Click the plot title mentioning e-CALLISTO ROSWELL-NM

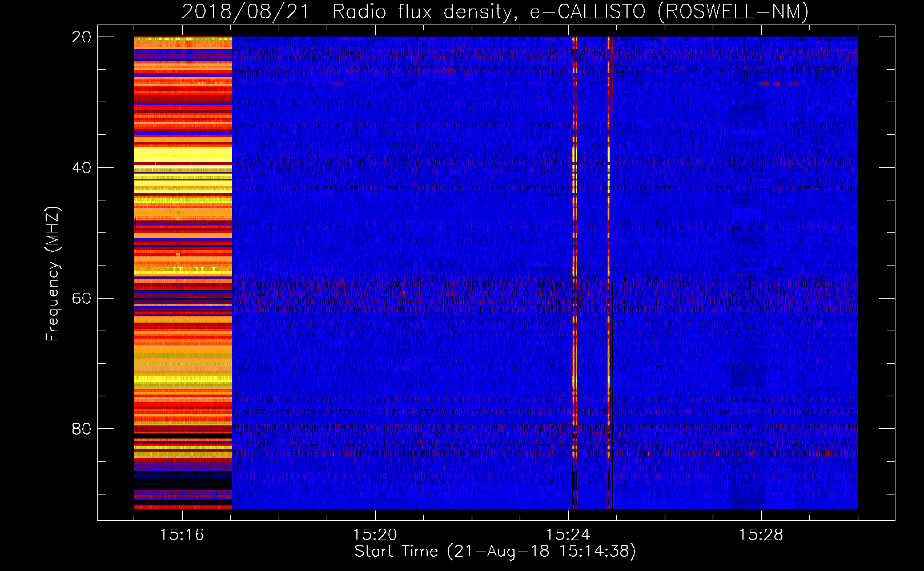coord(495,11)
